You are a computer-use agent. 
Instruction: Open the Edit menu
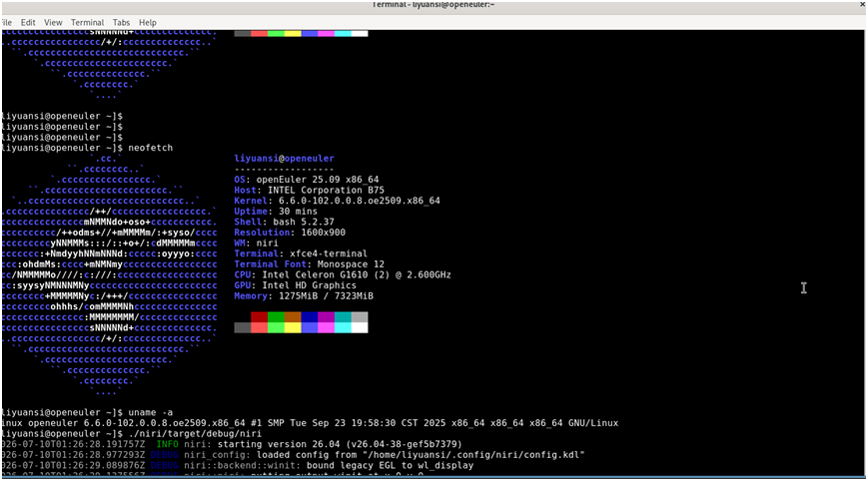point(28,23)
